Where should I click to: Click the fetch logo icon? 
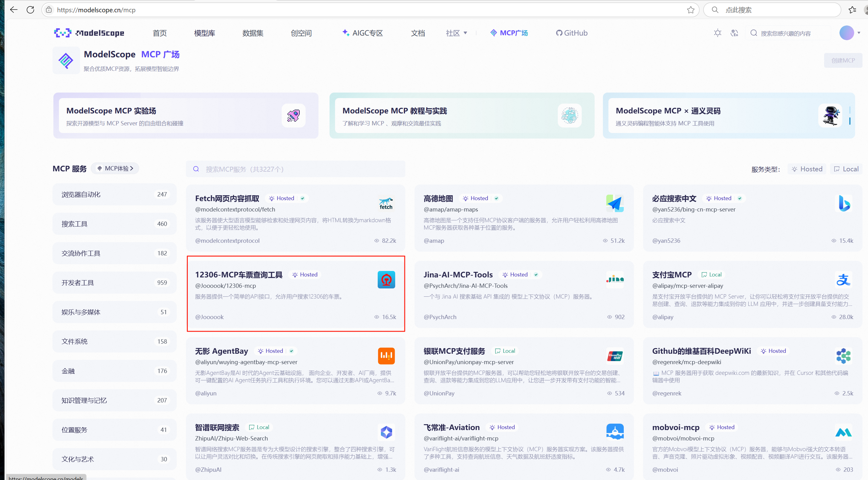coord(386,203)
